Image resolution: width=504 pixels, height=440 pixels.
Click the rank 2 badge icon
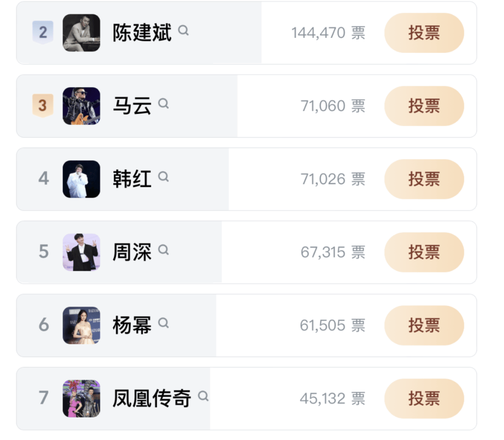coord(43,33)
